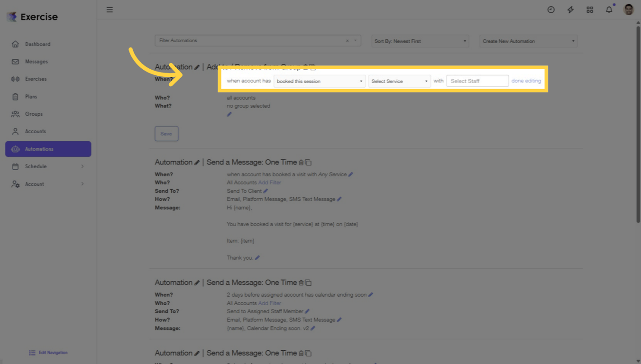This screenshot has width=641, height=364.
Task: Open notifications via the bell icon
Action: [x=609, y=9]
